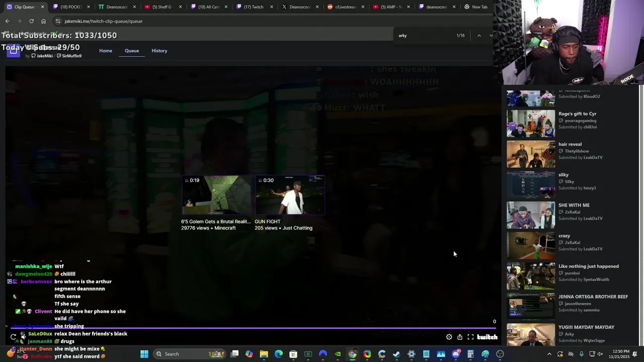Screen dimensions: 644x362
Task: Open Microsoft Edge from the taskbar
Action: [279, 354]
